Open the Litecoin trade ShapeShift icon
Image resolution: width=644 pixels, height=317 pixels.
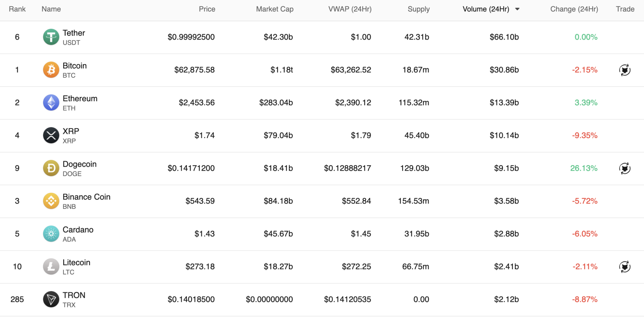tap(625, 267)
